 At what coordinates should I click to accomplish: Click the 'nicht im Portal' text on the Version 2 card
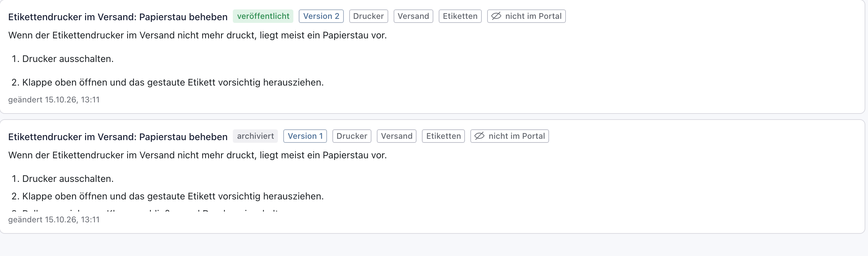pos(533,16)
